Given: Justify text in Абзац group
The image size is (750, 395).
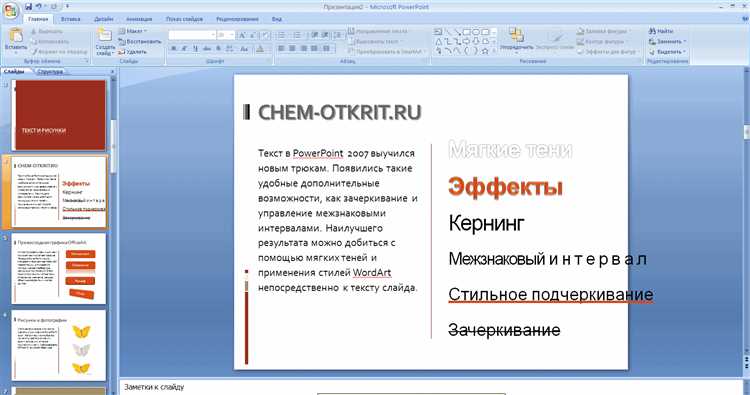Looking at the screenshot, I should coord(314,49).
